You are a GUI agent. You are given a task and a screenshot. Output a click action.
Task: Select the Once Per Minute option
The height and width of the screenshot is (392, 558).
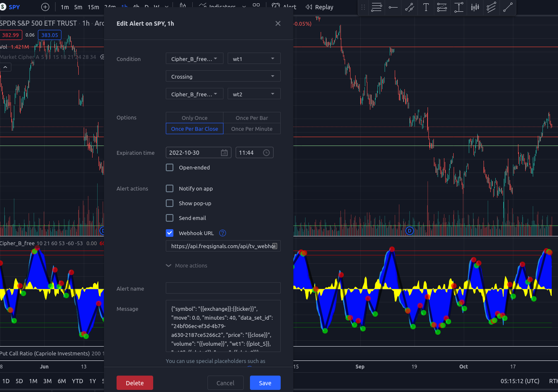252,129
